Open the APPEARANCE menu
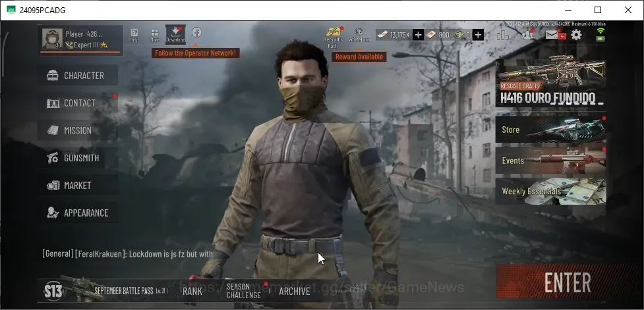The width and height of the screenshot is (644, 310). 78,213
